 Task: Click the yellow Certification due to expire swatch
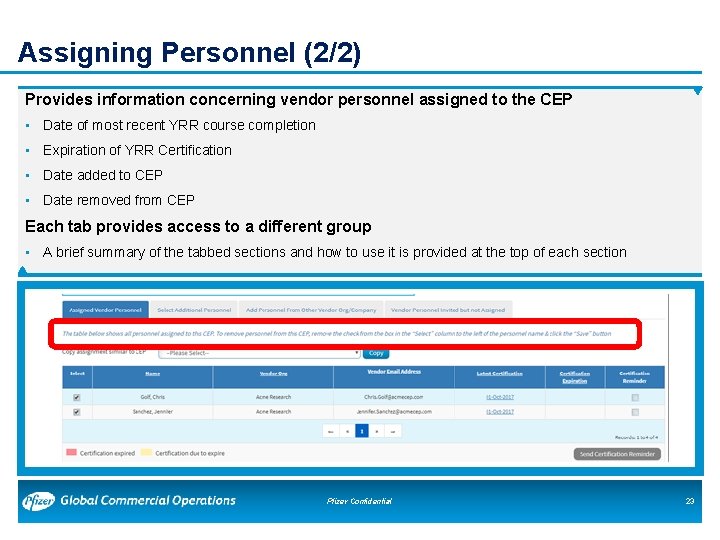coord(146,452)
